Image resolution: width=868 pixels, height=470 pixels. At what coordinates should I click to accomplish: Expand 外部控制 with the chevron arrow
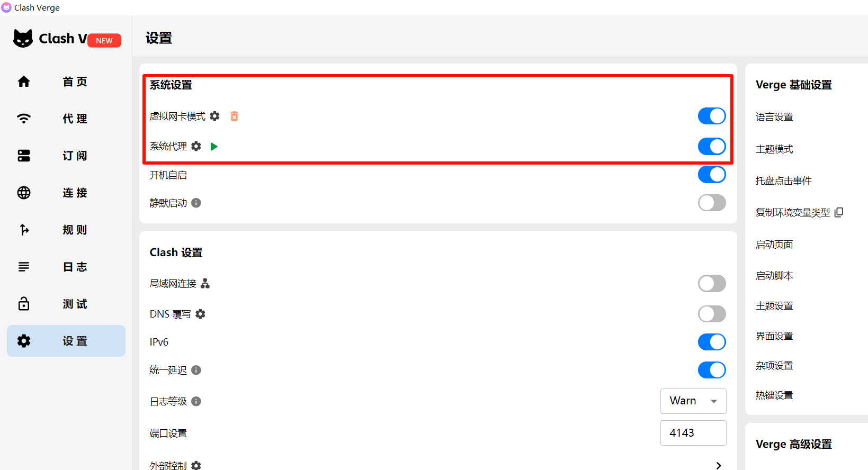(x=718, y=465)
